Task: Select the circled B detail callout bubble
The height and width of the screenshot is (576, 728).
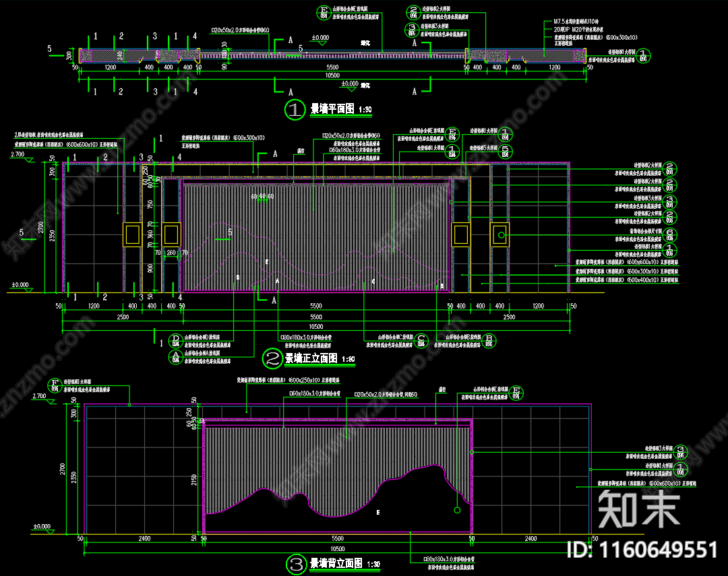Action: [x=491, y=339]
